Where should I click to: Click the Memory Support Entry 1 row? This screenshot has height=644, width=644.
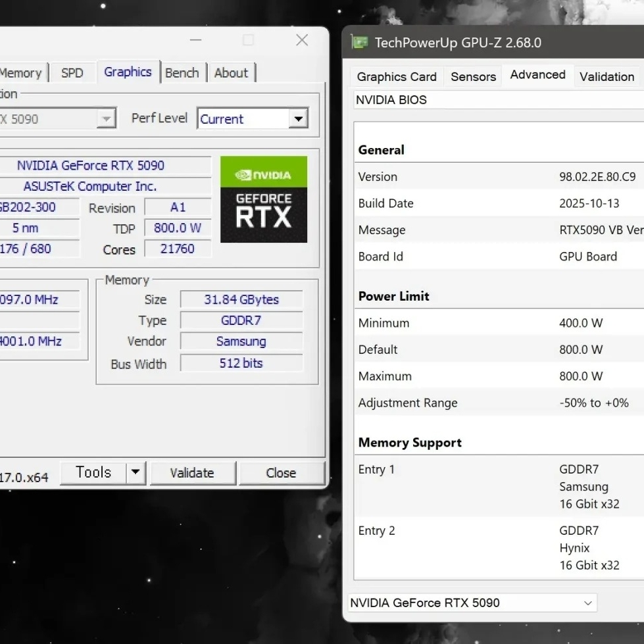499,487
